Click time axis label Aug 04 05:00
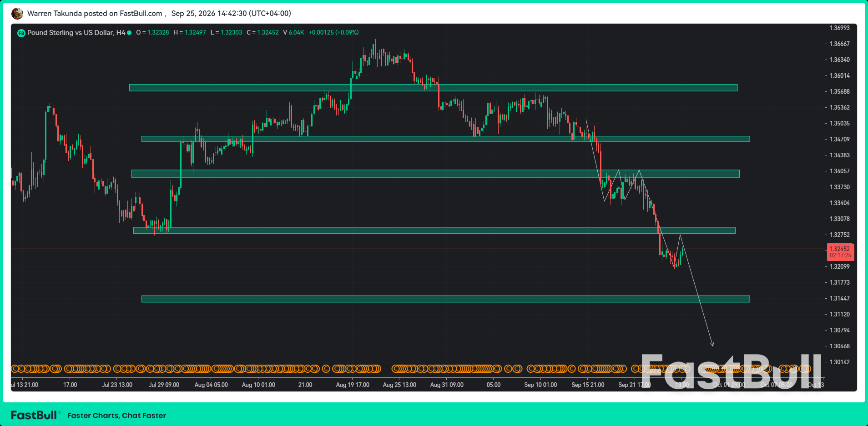This screenshot has width=868, height=426. pyautogui.click(x=211, y=385)
